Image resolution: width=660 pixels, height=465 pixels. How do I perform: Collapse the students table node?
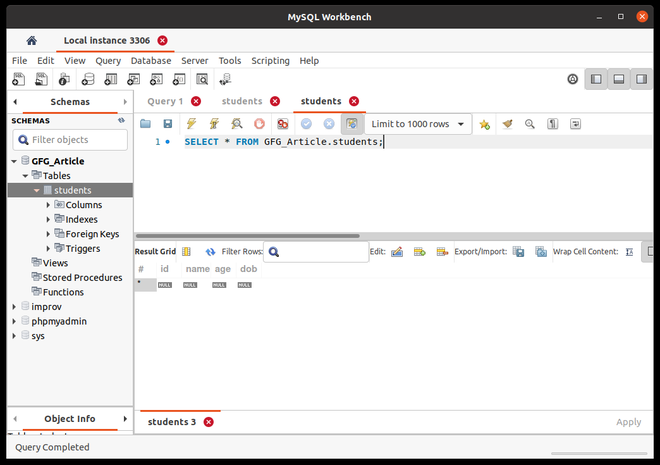pos(37,190)
